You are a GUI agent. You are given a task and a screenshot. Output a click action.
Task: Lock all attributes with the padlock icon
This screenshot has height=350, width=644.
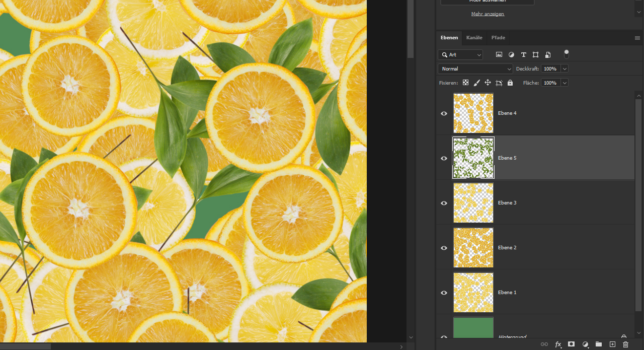tap(510, 83)
